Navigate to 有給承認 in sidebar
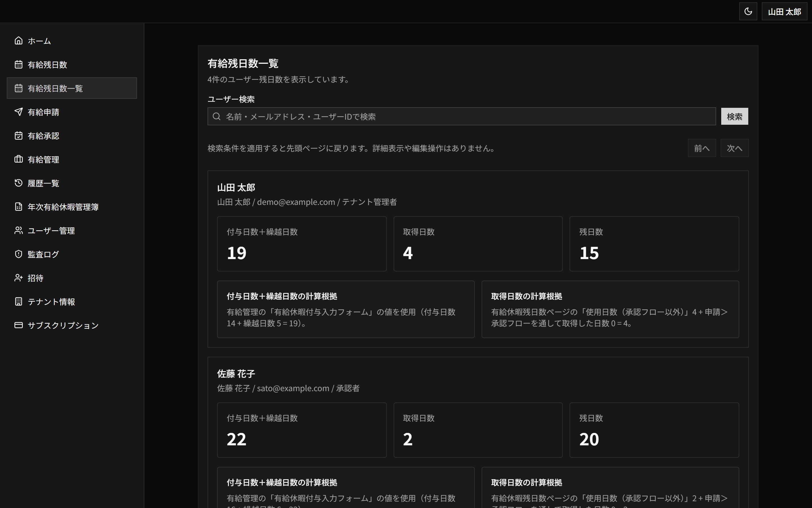812x508 pixels. click(72, 135)
